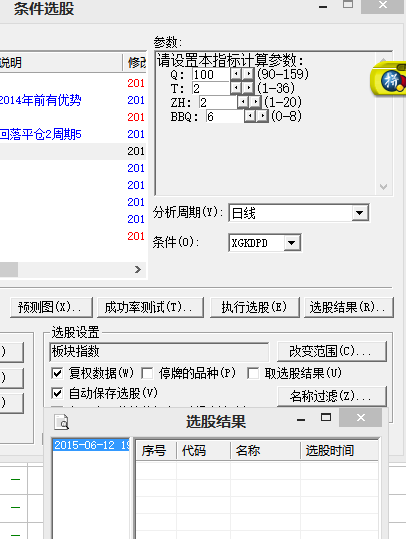Image resolution: width=406 pixels, height=539 pixels.
Task: Sort by the 选股时间 column header
Action: (339, 450)
